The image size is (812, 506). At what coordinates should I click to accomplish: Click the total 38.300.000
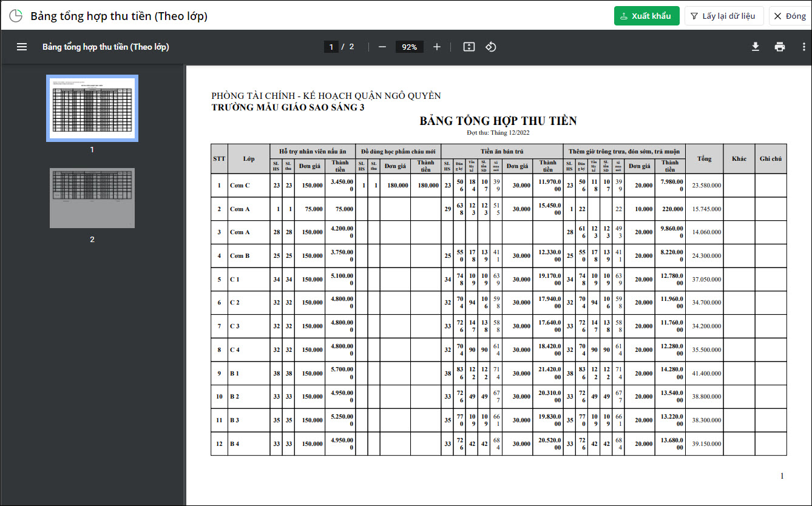[706, 420]
